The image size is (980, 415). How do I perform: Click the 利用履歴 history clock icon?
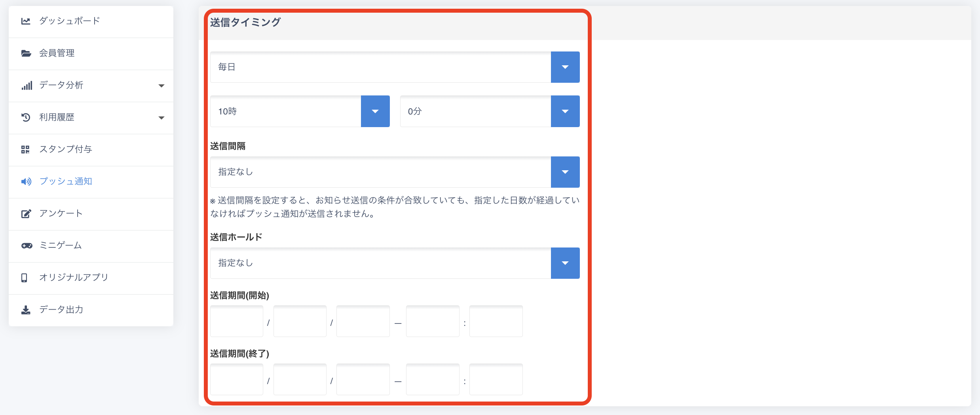click(26, 117)
